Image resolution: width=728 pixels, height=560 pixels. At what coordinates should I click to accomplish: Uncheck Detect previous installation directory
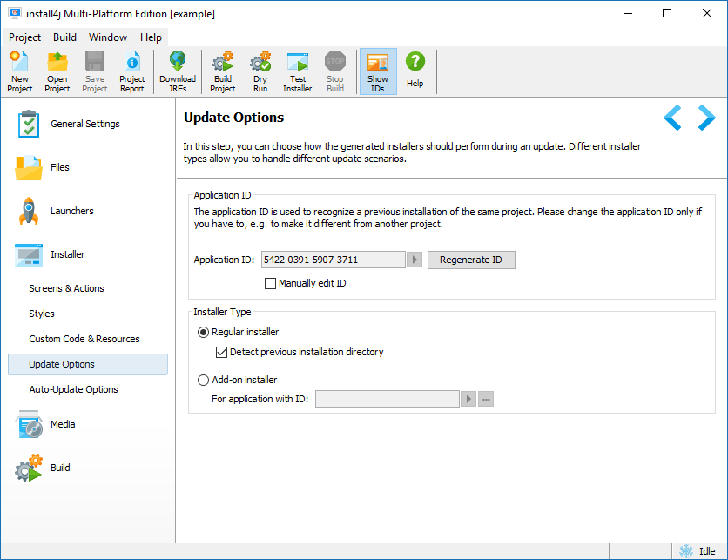tap(221, 353)
